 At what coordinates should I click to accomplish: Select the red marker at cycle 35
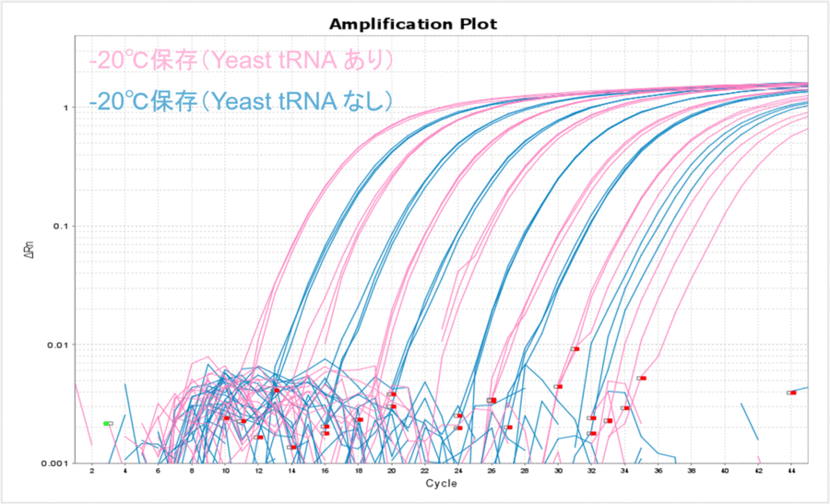click(642, 378)
